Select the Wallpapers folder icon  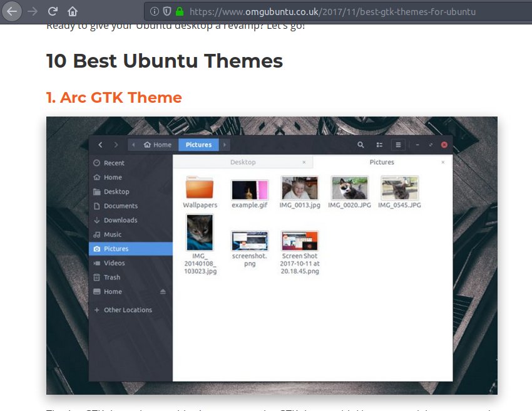tap(200, 187)
